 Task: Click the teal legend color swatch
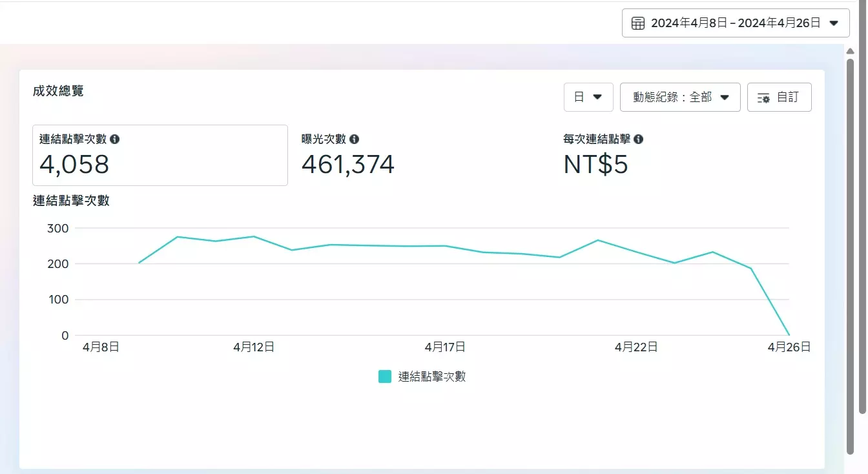coord(385,376)
